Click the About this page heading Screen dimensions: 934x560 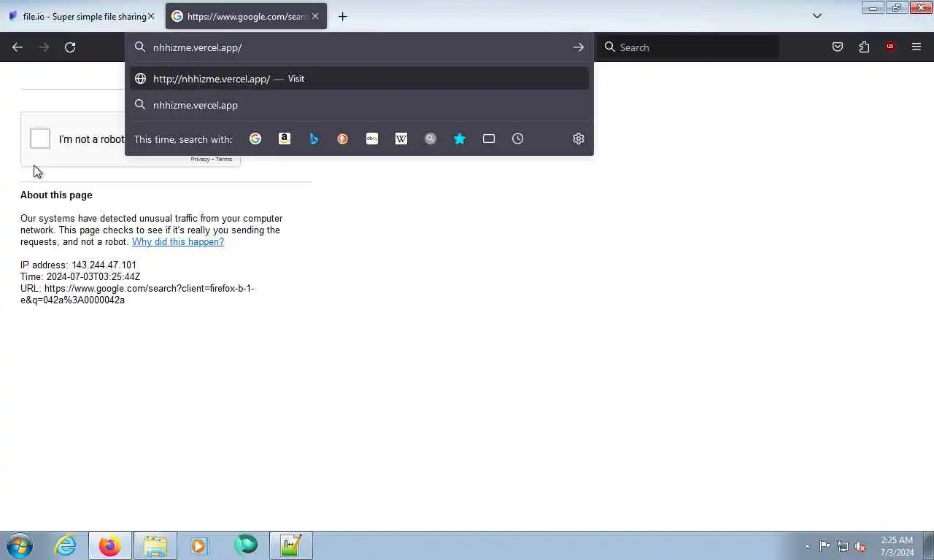pyautogui.click(x=56, y=195)
